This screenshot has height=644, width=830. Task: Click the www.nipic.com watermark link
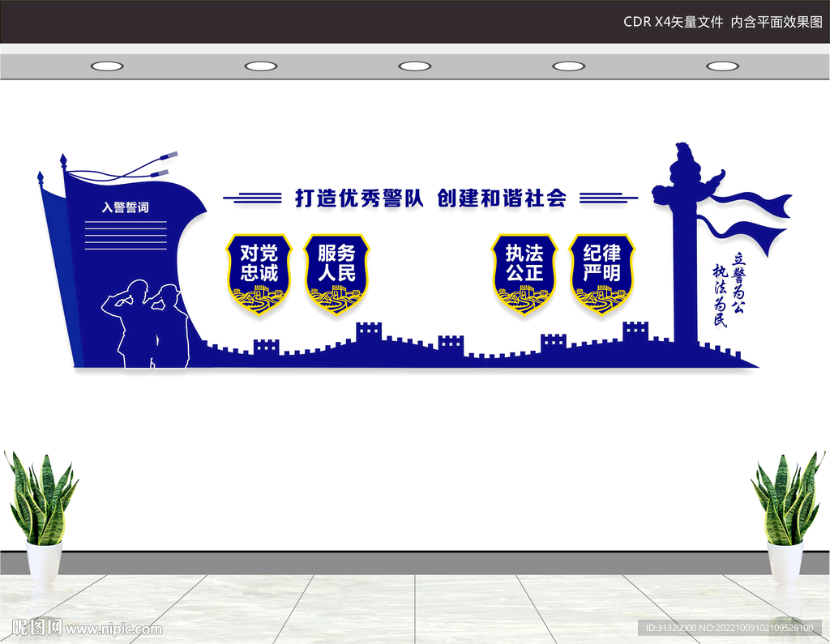(x=113, y=629)
